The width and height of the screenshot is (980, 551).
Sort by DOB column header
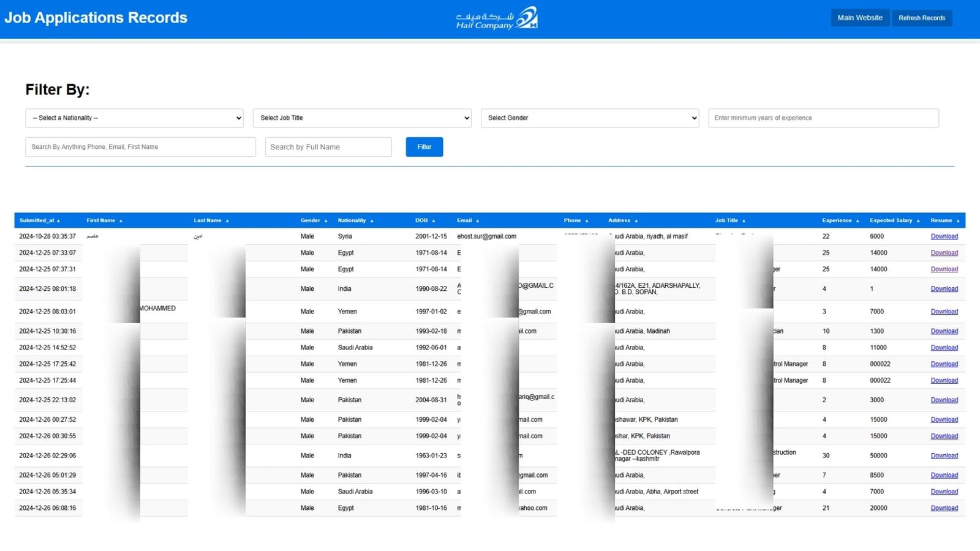coord(425,220)
